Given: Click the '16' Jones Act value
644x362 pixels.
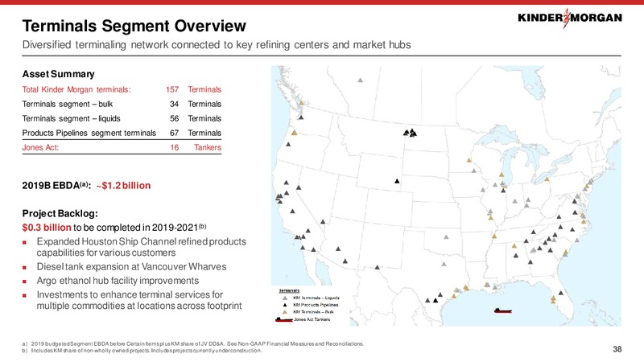Looking at the screenshot, I should tap(174, 147).
